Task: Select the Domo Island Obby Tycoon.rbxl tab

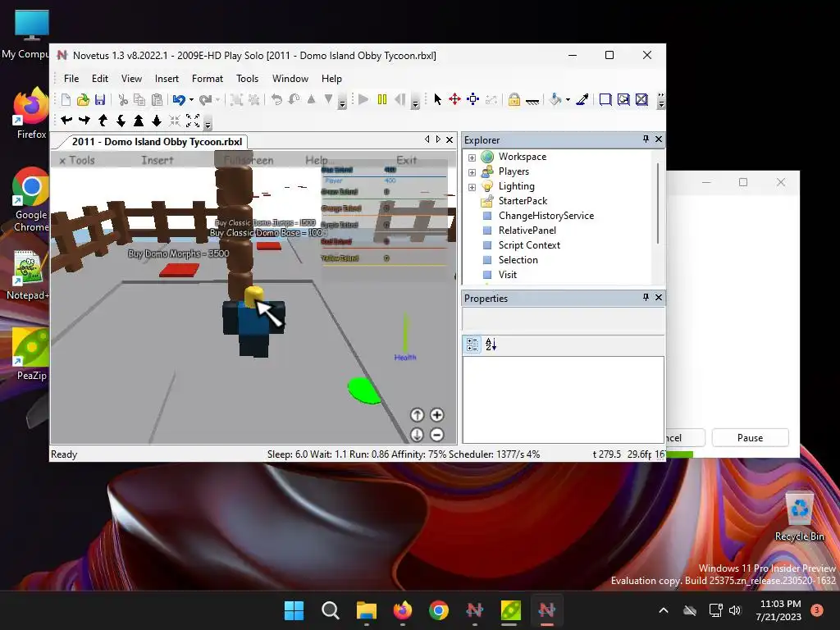Action: [x=157, y=142]
